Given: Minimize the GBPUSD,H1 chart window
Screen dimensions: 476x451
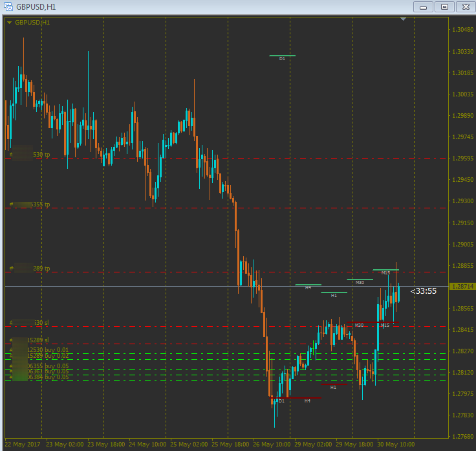Looking at the screenshot, I should (x=423, y=6).
